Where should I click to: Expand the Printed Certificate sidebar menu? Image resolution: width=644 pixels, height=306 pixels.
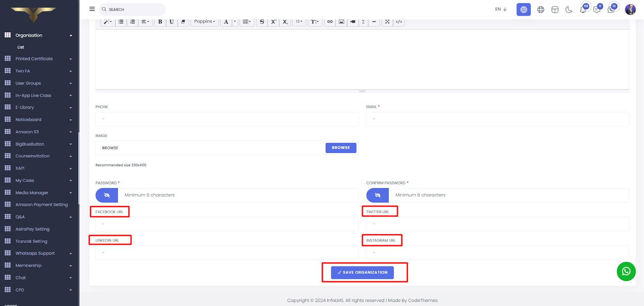point(38,59)
